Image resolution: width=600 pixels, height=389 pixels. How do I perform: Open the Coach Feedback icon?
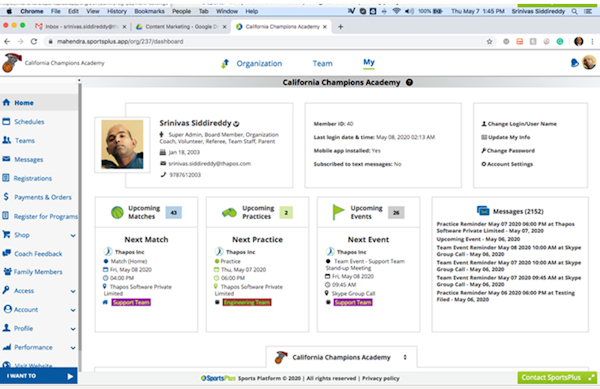pyautogui.click(x=7, y=253)
